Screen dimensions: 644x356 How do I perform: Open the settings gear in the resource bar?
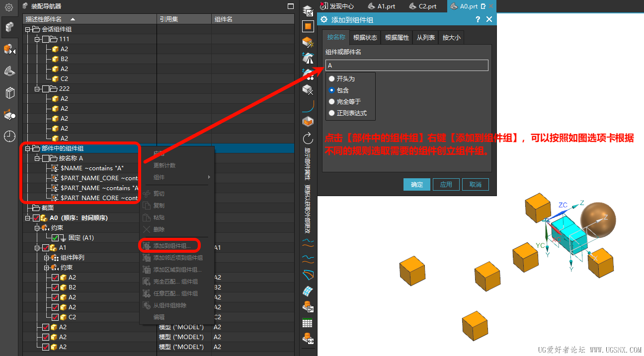coord(9,7)
